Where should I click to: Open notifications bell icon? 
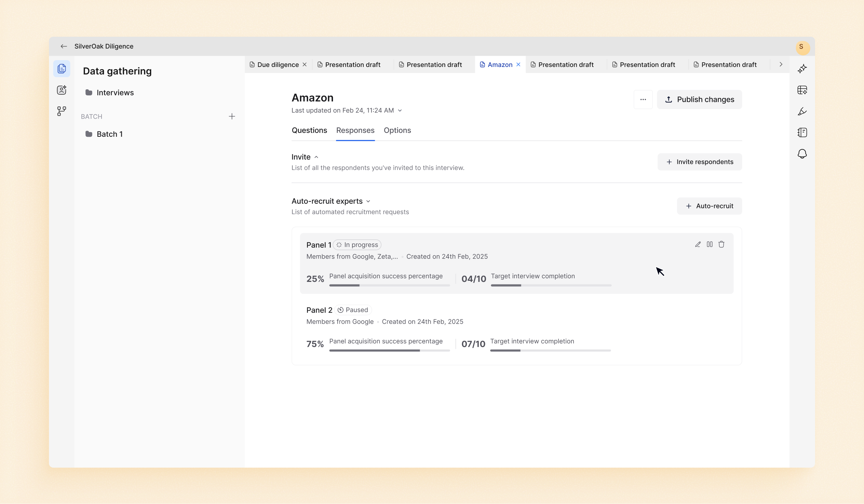tap(802, 154)
